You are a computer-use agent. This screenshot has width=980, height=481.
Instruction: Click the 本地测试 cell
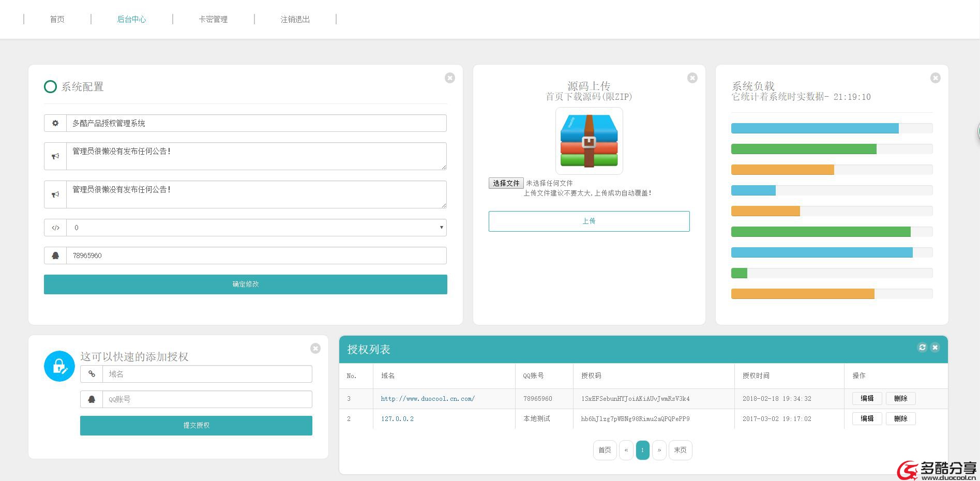point(537,419)
